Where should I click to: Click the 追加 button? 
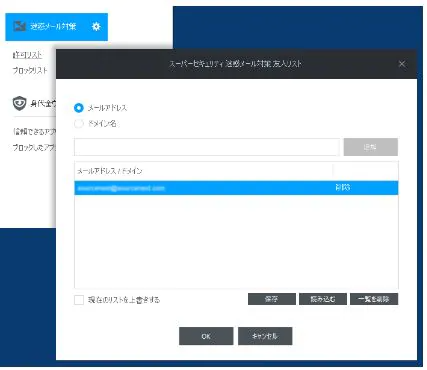click(371, 147)
